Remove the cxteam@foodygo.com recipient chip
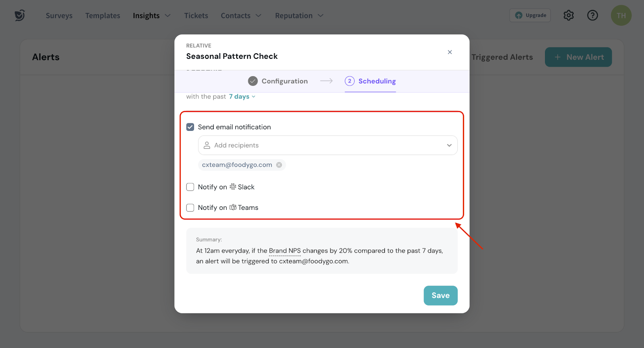The image size is (644, 348). [279, 165]
